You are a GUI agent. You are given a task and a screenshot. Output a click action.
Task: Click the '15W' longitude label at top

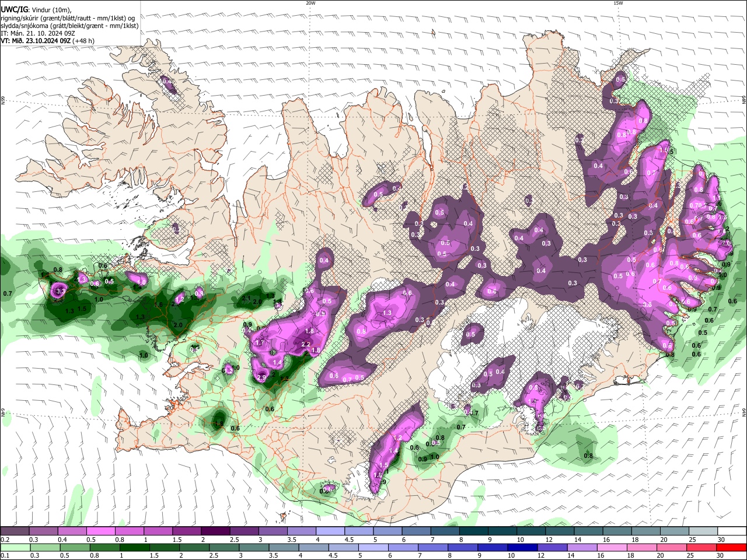click(618, 3)
